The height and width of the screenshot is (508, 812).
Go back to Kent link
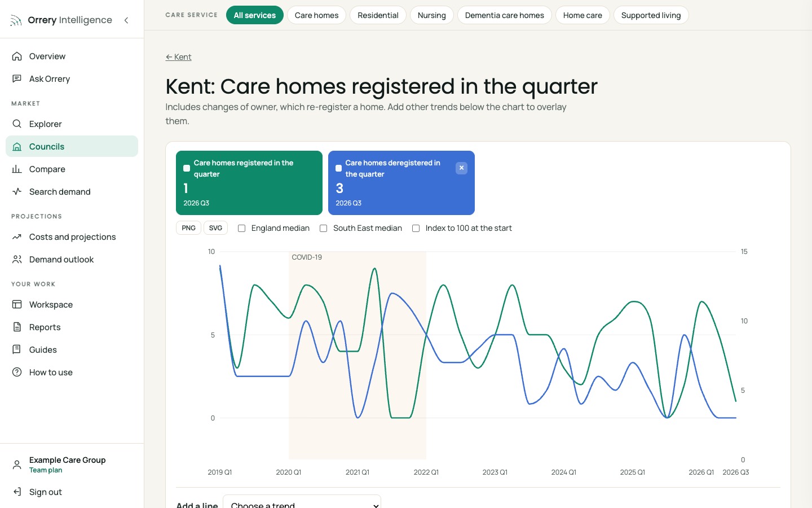click(178, 57)
